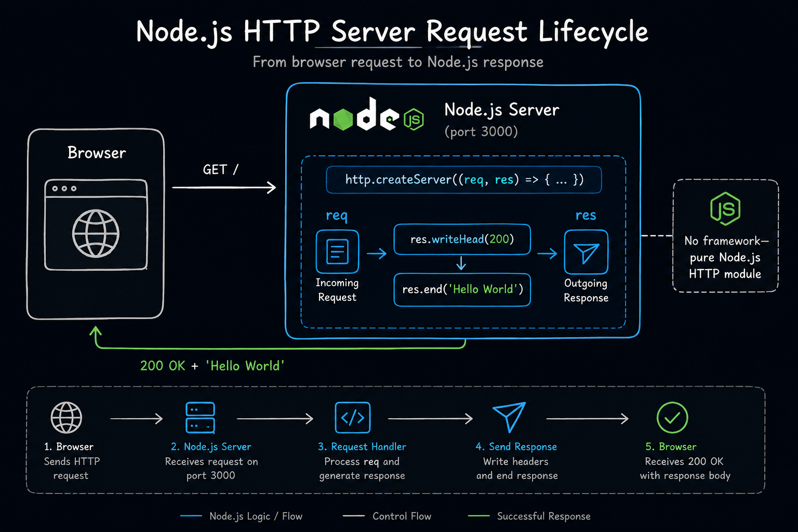Click the GET / request label
The image size is (798, 532).
click(221, 170)
